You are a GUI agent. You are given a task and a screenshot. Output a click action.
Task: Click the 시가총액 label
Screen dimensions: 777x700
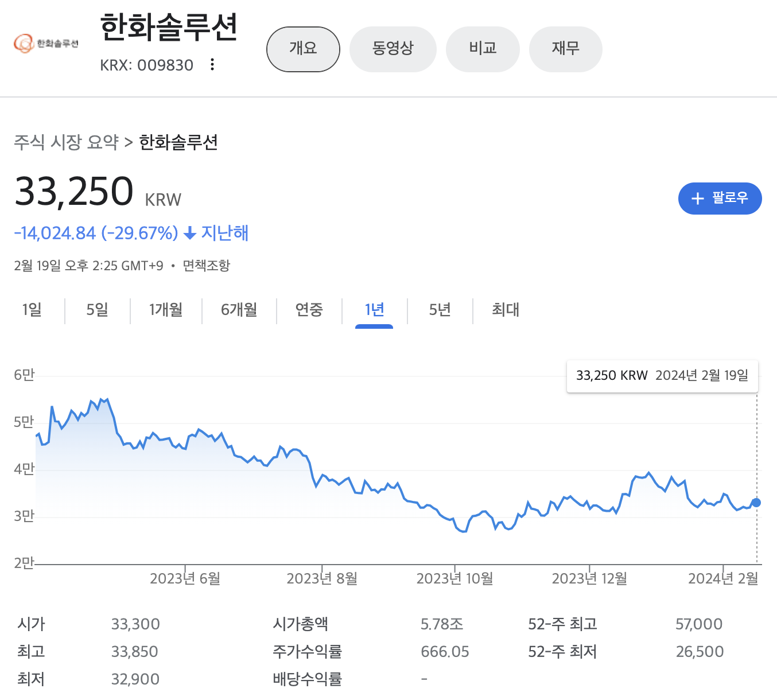point(301,624)
